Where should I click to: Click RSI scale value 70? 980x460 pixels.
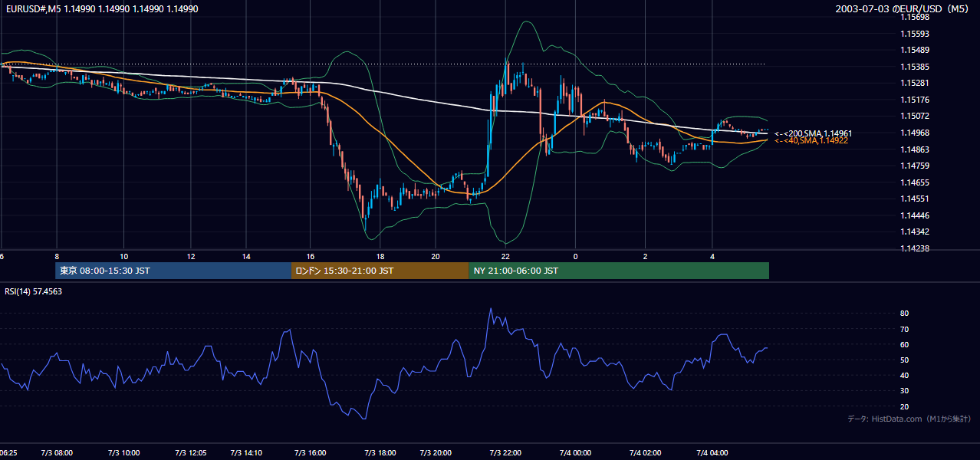tap(905, 329)
